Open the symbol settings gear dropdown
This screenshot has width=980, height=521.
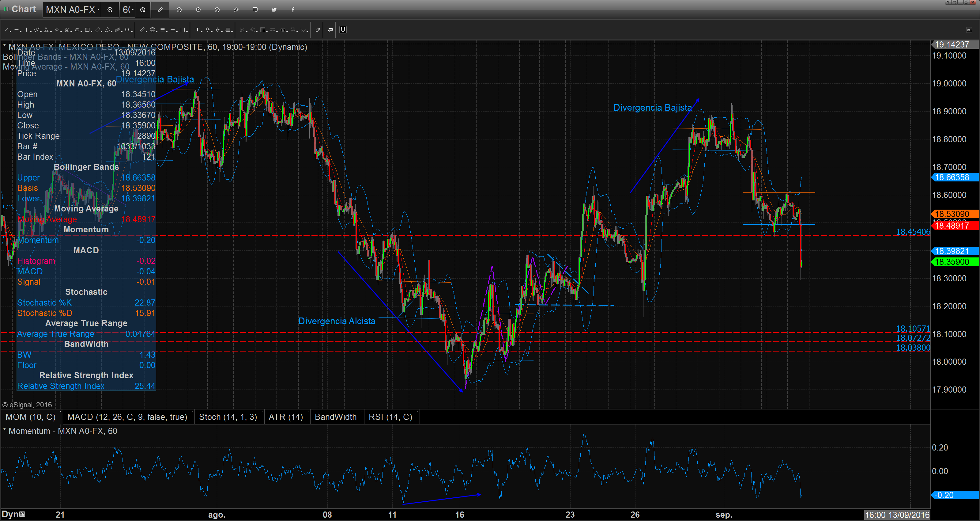pyautogui.click(x=110, y=10)
